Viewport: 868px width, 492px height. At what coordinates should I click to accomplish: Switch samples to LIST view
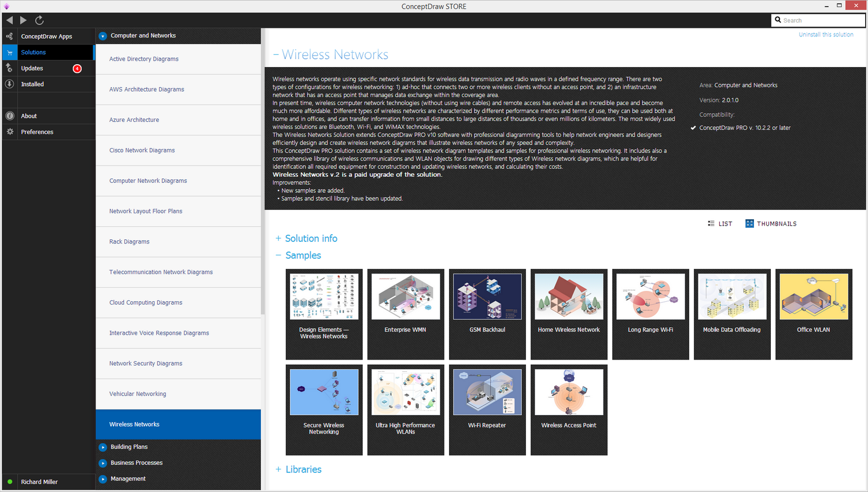pyautogui.click(x=720, y=224)
